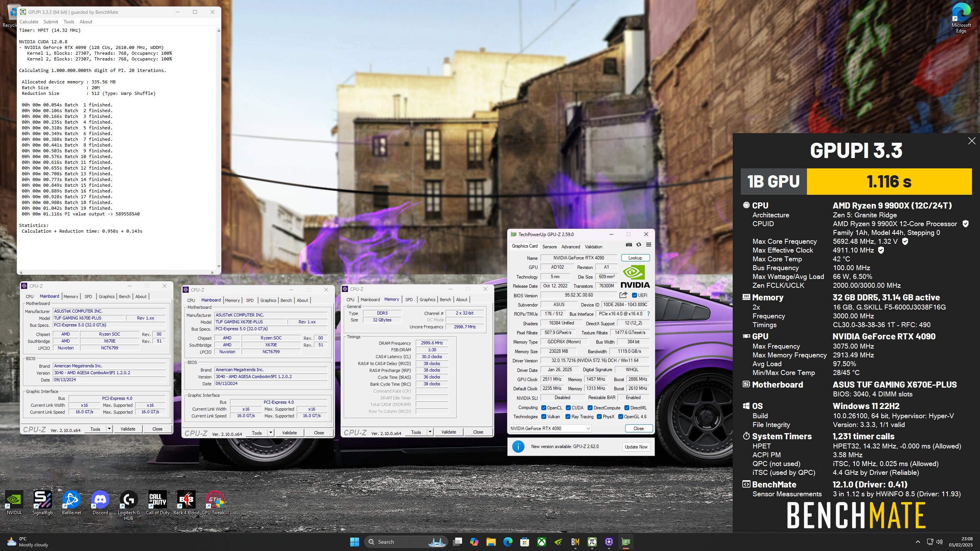
Task: Open the weather widget in taskbar
Action: [x=28, y=542]
